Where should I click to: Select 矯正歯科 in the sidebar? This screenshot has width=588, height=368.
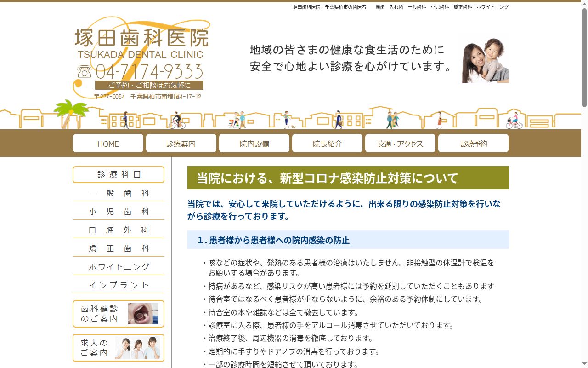119,248
